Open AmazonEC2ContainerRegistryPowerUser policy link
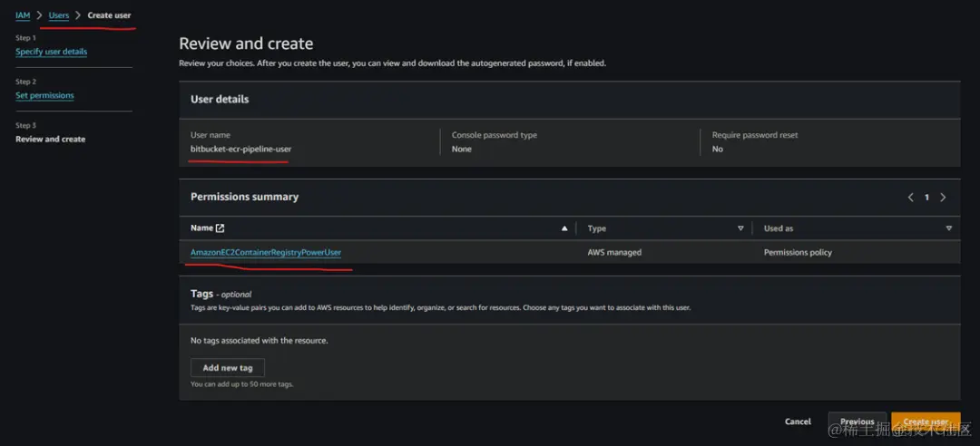This screenshot has width=980, height=446. coord(266,252)
